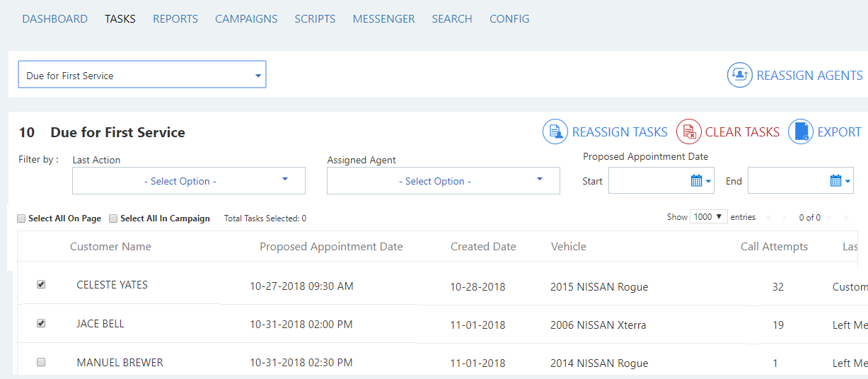Click created date 10-28-2018

click(478, 287)
